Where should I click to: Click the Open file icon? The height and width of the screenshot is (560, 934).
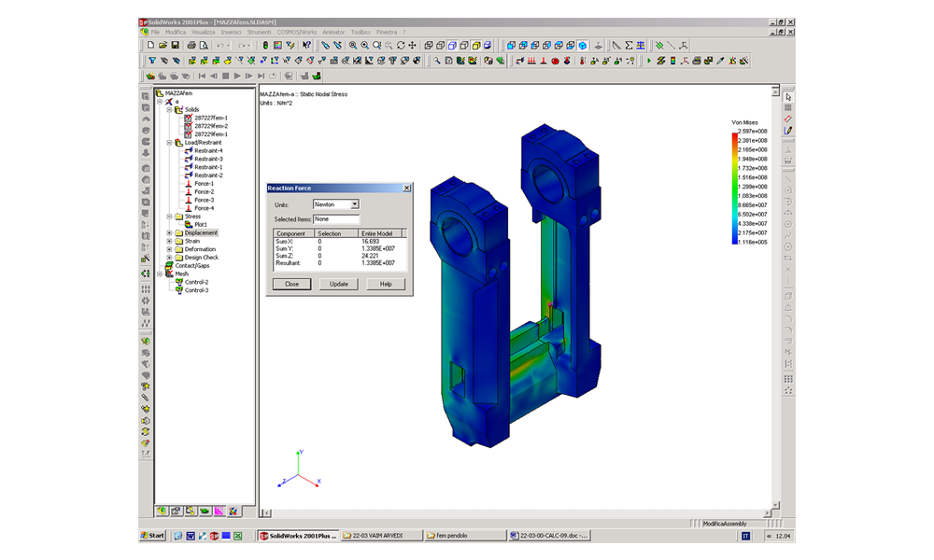coord(163,45)
